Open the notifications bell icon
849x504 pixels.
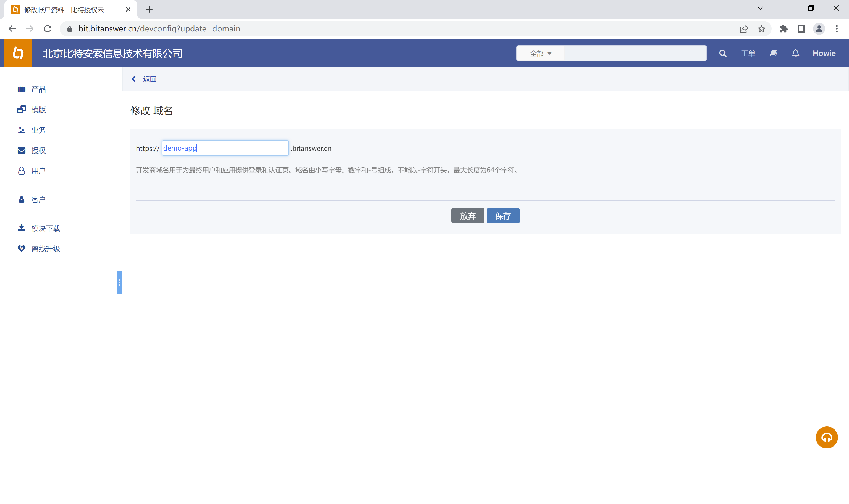(x=795, y=53)
